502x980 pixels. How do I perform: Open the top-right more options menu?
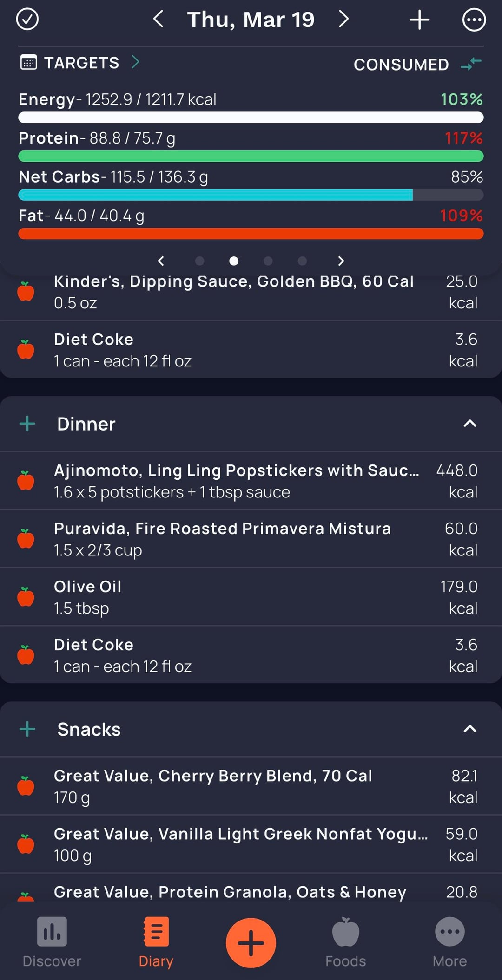coord(474,20)
